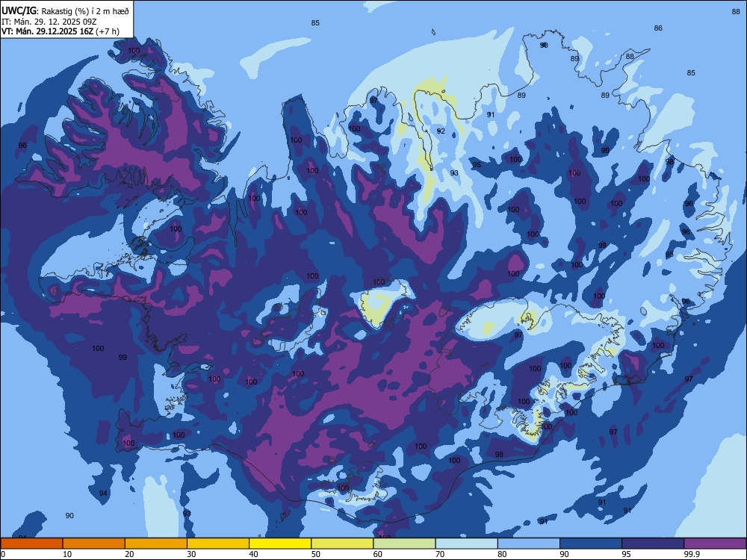Click the legend scale label '60'

tap(378, 554)
